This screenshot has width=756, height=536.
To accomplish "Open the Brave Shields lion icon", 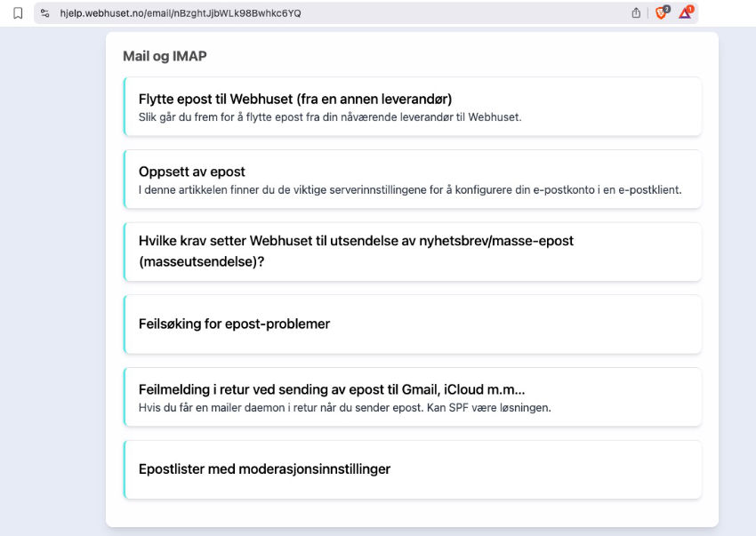I will 661,13.
